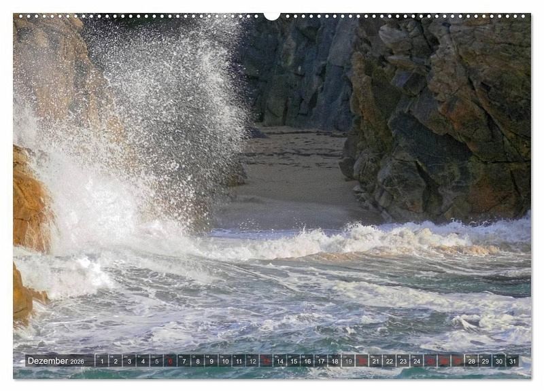
Task: Click the red holiday cell for day 25
Action: click(x=430, y=361)
